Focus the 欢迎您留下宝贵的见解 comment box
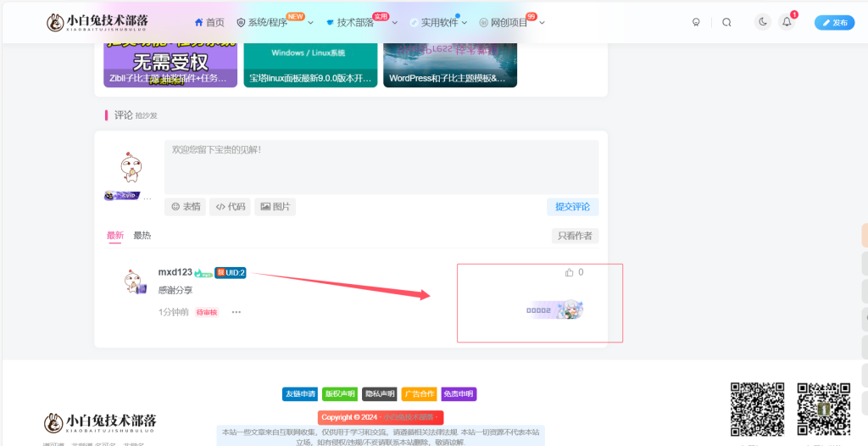Screen dimensions: 868x446 (381, 167)
